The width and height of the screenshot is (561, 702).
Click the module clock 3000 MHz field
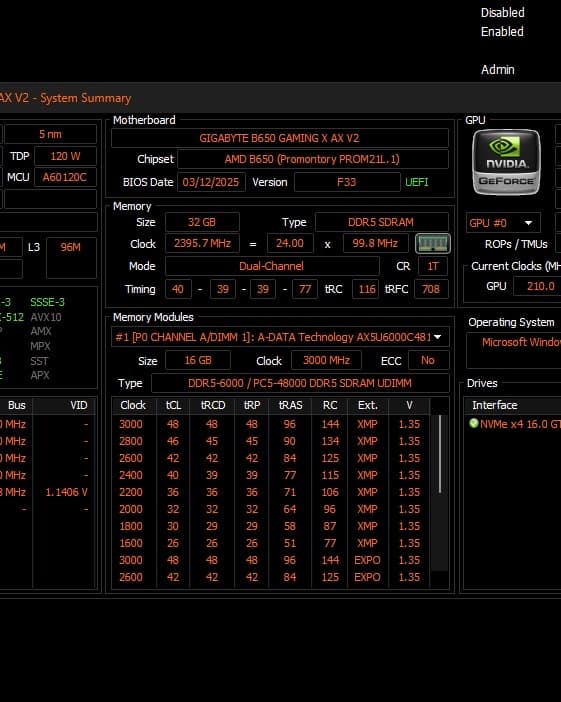[x=326, y=360]
